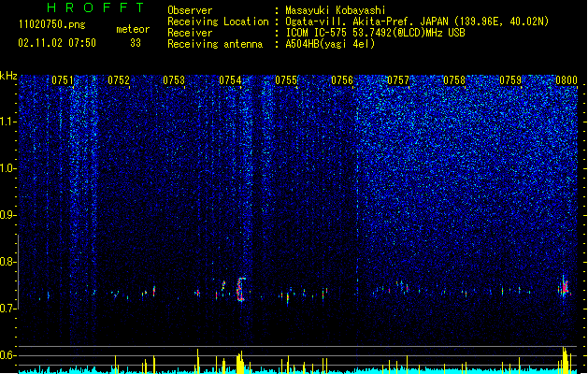
Task: Click the Ogata-vill. Akita-Pref. JAPAN location text
Action: pos(417,22)
